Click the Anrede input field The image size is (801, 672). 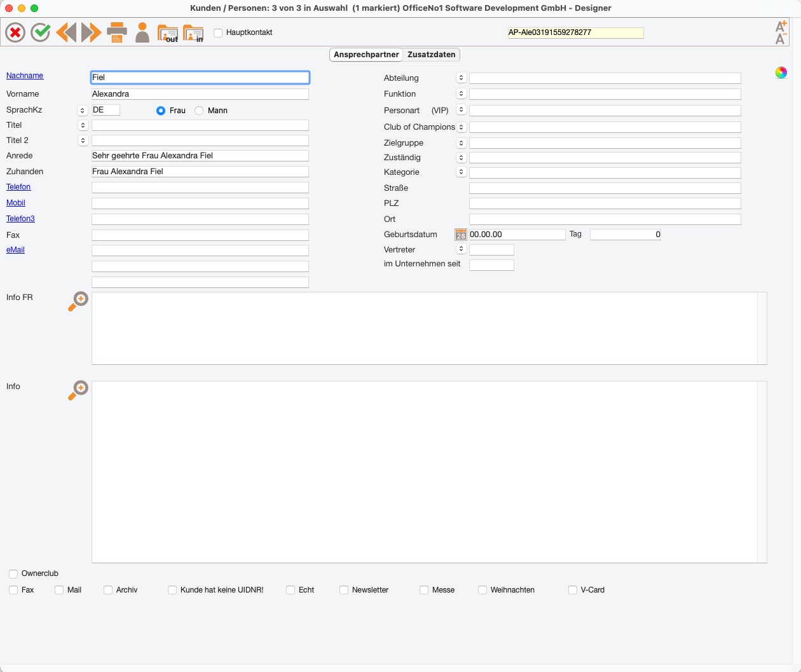click(200, 156)
